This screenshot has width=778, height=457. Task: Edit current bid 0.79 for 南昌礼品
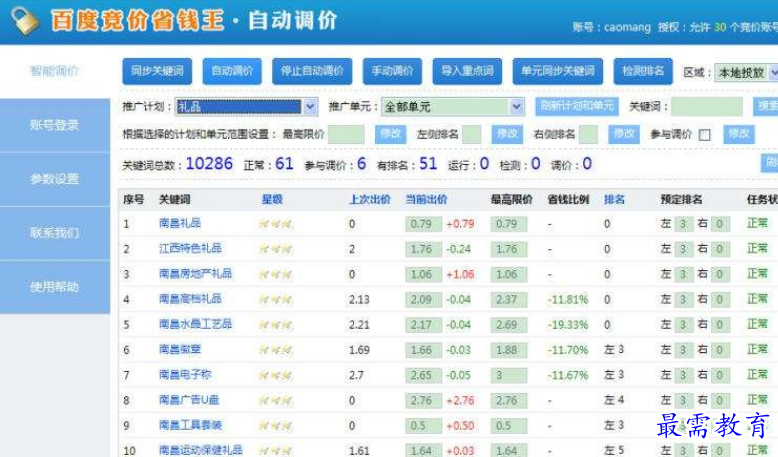[x=423, y=224]
